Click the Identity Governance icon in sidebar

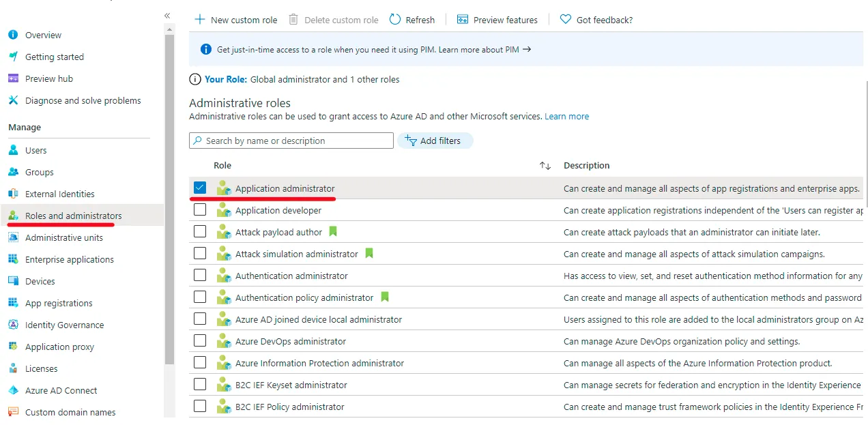tap(13, 325)
